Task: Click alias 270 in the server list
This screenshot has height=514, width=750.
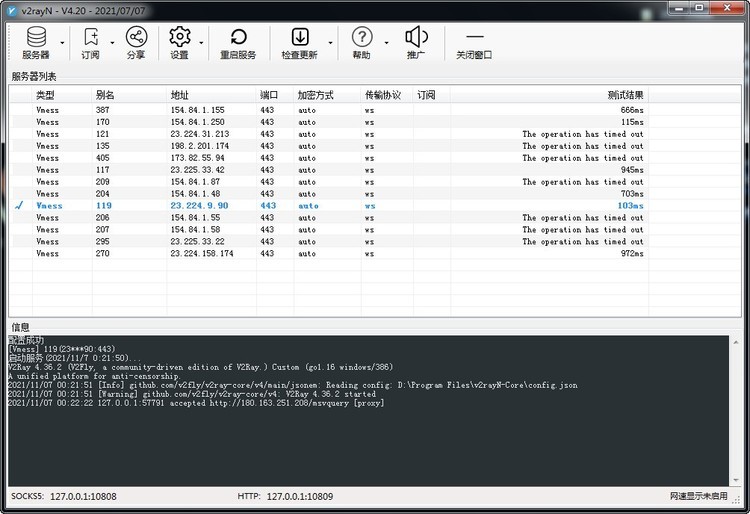Action: 102,253
